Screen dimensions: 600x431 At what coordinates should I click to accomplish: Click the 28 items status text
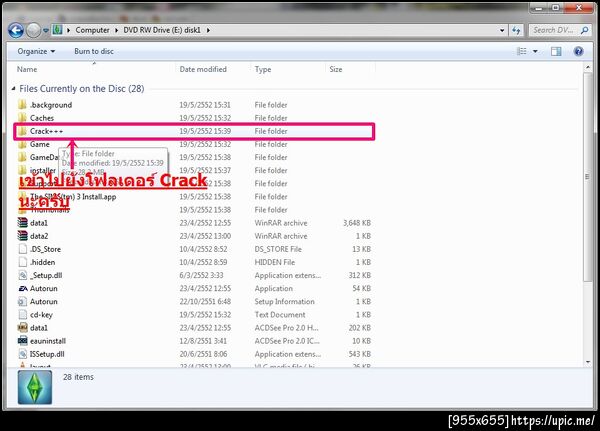78,377
